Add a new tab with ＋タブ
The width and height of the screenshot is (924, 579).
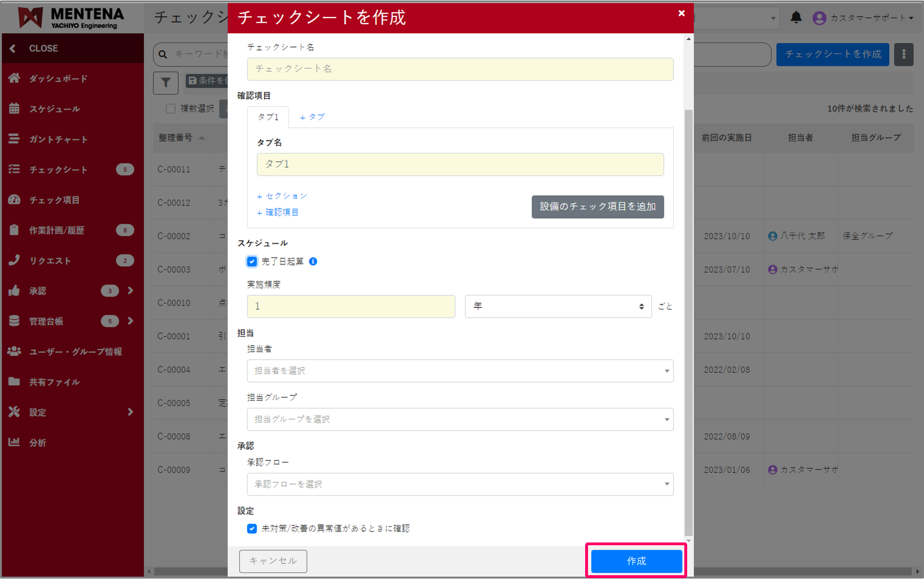coord(312,117)
